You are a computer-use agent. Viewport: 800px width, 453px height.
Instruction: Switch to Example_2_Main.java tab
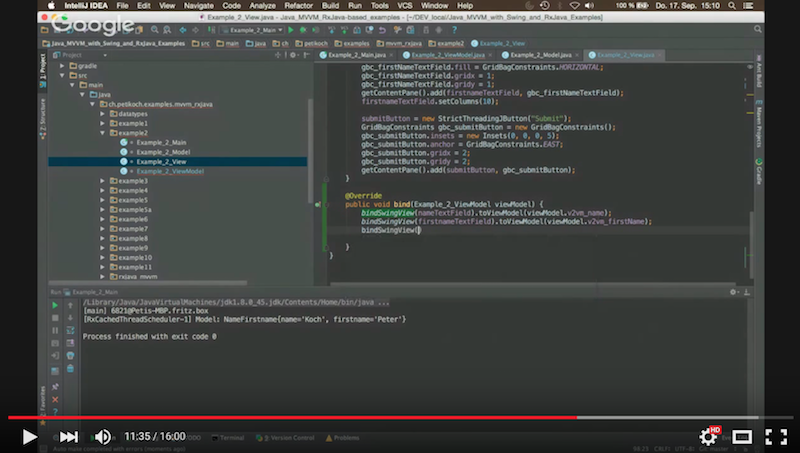[x=357, y=55]
